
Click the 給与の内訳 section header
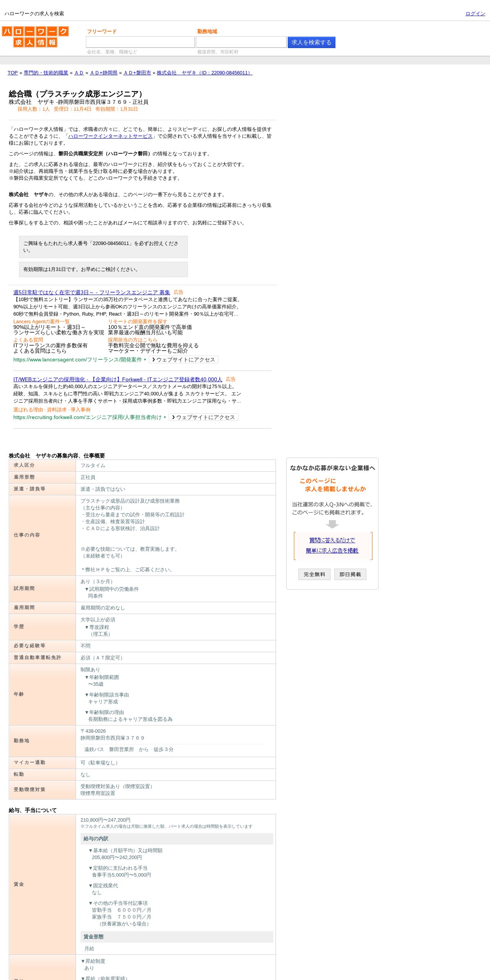coord(177,839)
